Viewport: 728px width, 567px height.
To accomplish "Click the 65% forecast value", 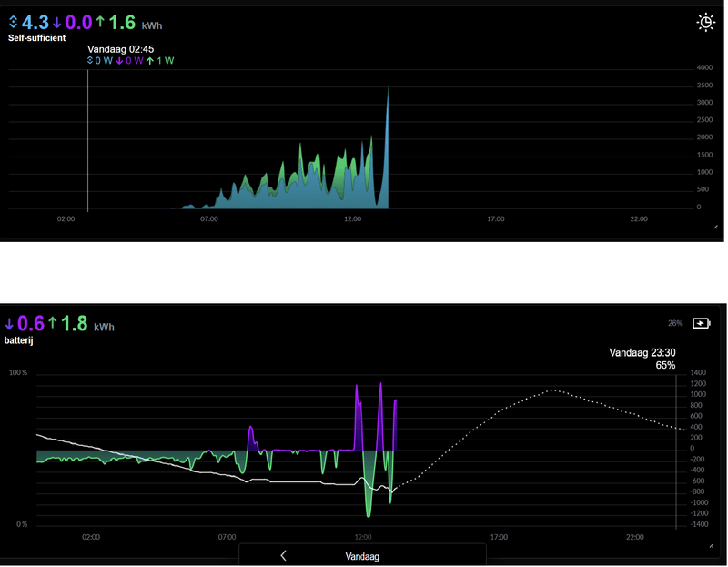I will point(665,366).
